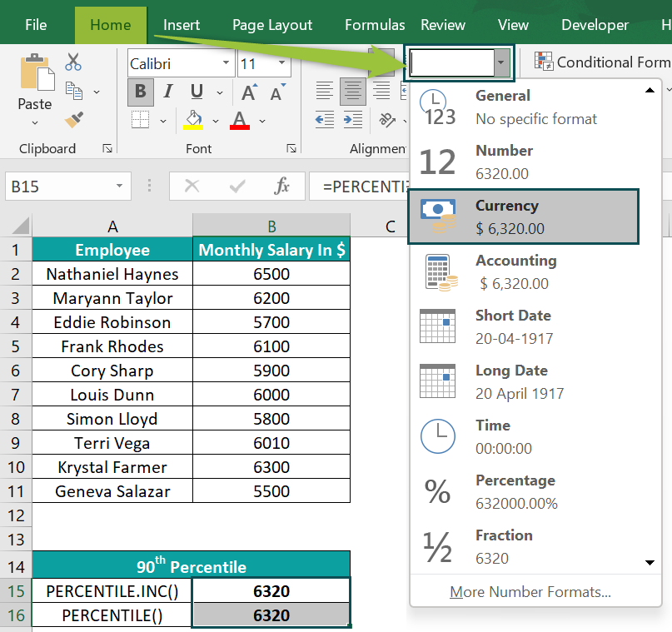
Task: Confirm formula entry checkmark
Action: pos(237,187)
